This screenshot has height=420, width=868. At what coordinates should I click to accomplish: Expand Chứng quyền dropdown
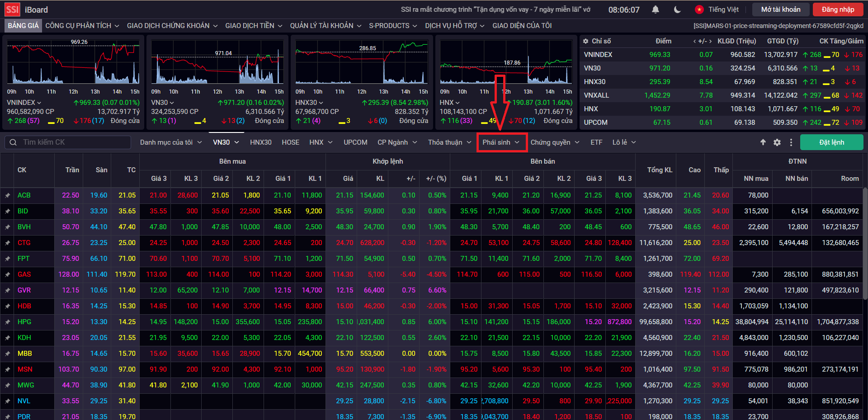[555, 142]
